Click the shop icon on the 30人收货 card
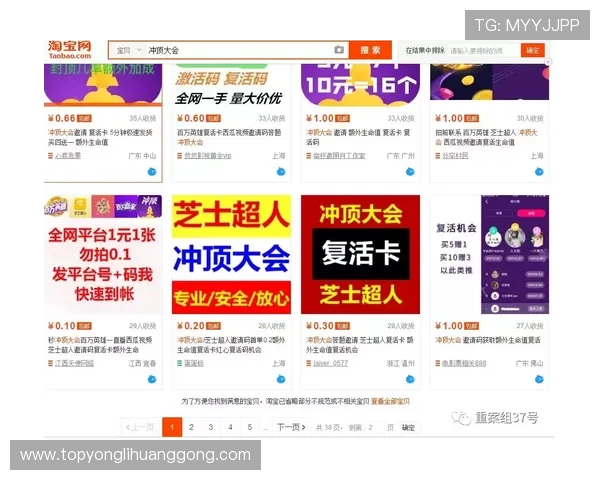Viewport: 600px width, 480px height. coord(438,156)
